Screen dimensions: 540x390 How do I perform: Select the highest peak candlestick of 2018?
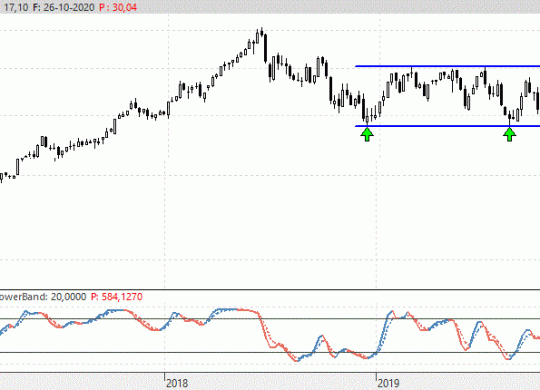[262, 33]
